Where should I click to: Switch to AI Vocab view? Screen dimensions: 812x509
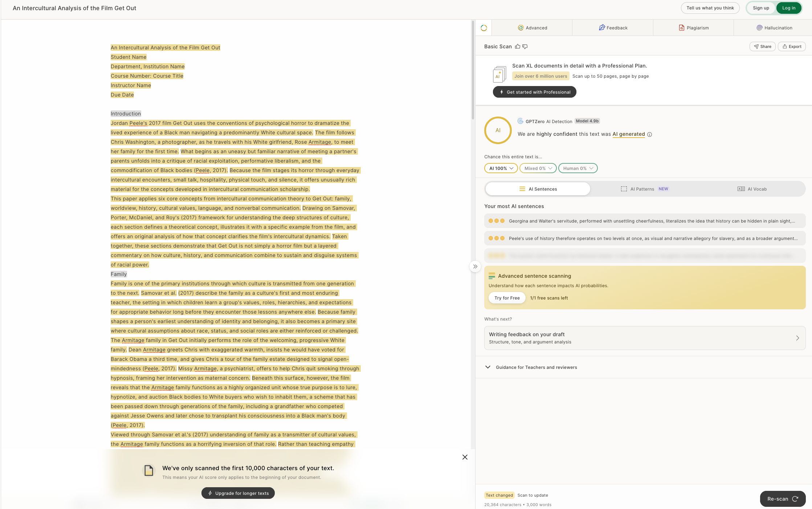tap(752, 189)
